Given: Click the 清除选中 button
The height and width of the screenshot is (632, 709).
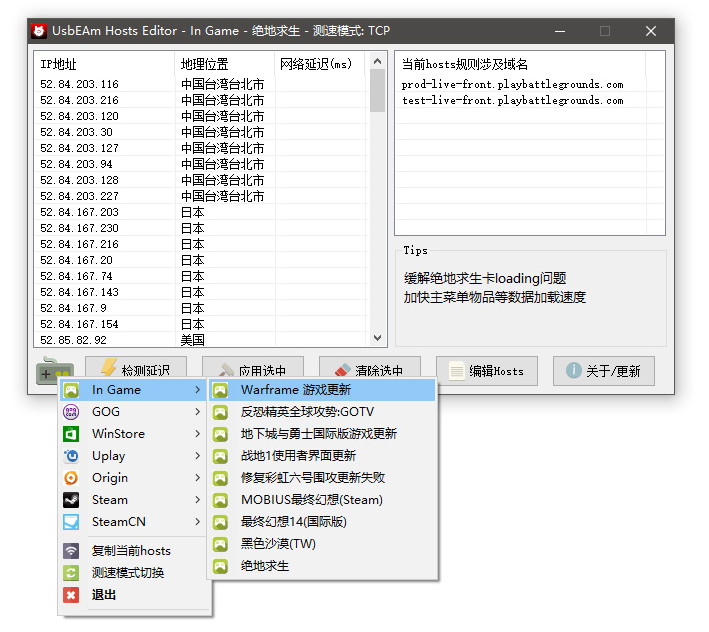Looking at the screenshot, I should [x=370, y=367].
